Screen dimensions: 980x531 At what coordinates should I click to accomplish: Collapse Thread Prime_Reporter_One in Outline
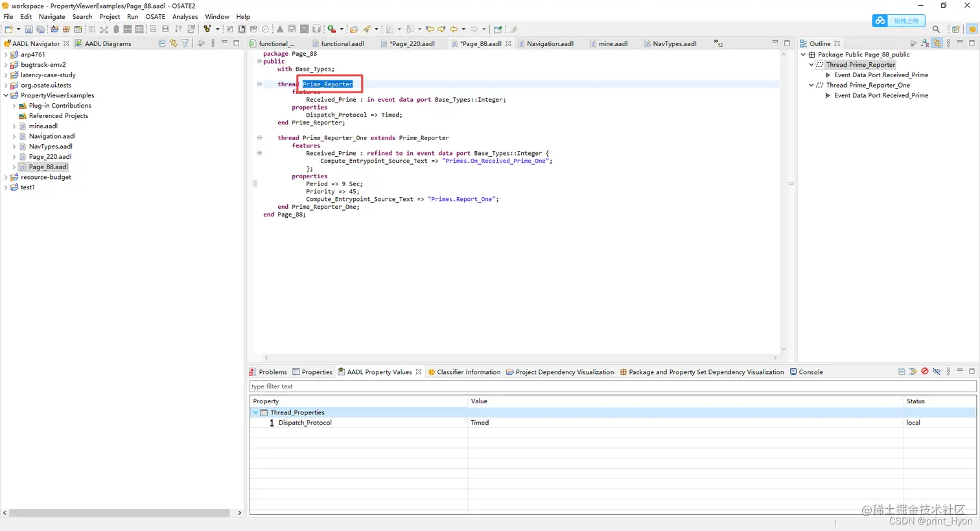pos(811,85)
